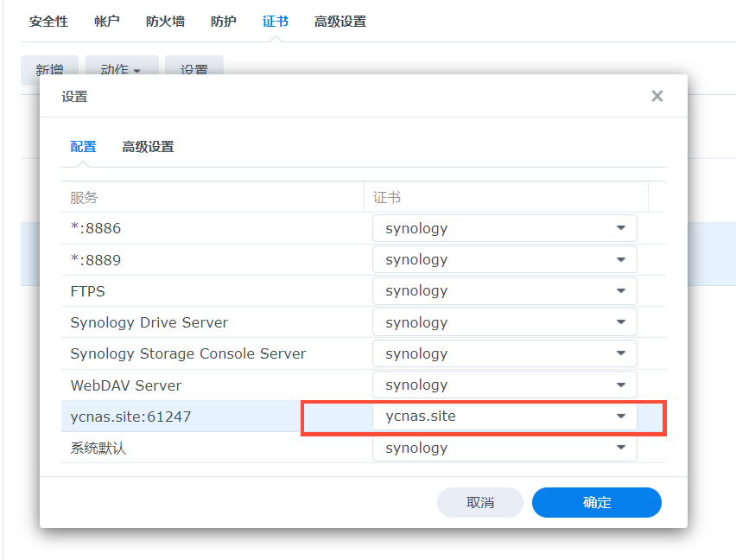Select the *:8889 service row
This screenshot has width=736, height=560.
pyautogui.click(x=364, y=259)
